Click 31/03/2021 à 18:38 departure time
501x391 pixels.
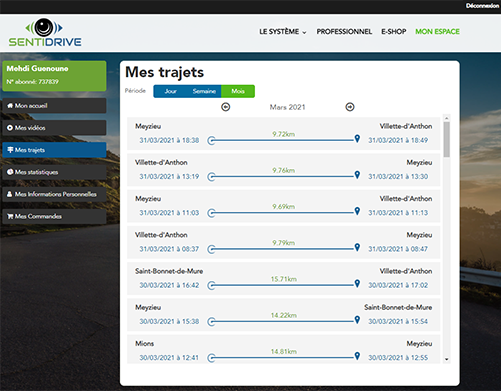coord(169,140)
